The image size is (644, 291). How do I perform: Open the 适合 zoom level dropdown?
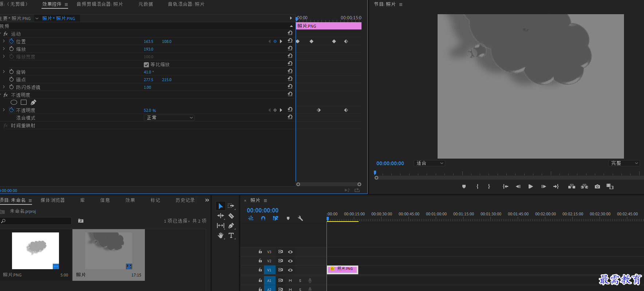coord(430,163)
